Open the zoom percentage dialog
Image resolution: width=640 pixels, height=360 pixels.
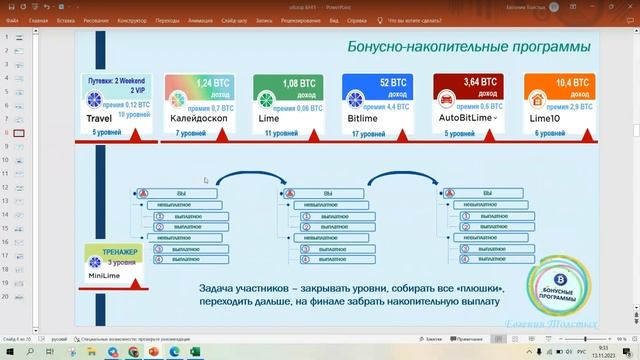tap(622, 339)
